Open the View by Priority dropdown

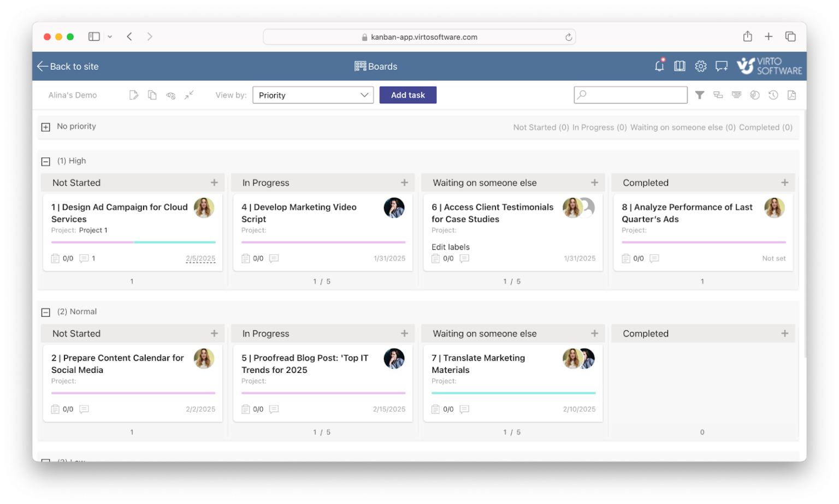(x=312, y=94)
